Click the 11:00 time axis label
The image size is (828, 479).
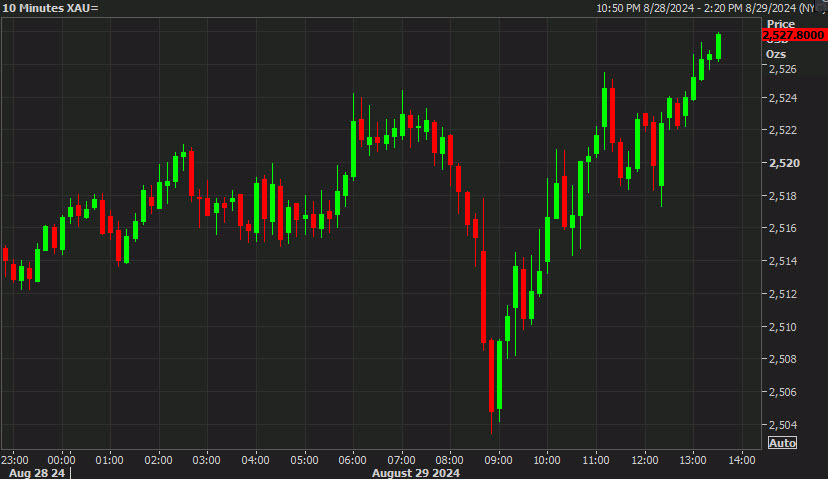click(596, 460)
